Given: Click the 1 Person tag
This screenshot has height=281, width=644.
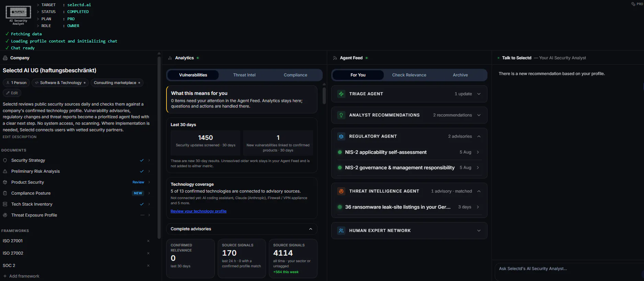Looking at the screenshot, I should tap(16, 83).
